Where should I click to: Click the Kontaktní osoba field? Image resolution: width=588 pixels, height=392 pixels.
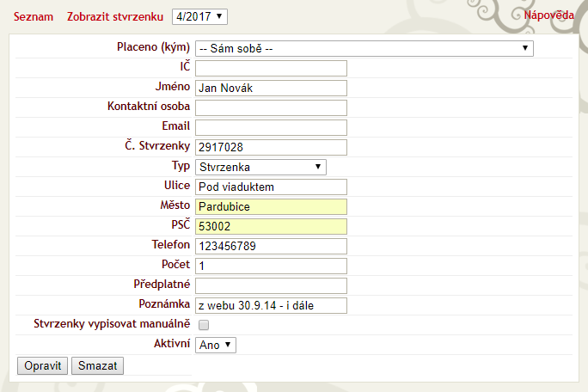(x=271, y=107)
